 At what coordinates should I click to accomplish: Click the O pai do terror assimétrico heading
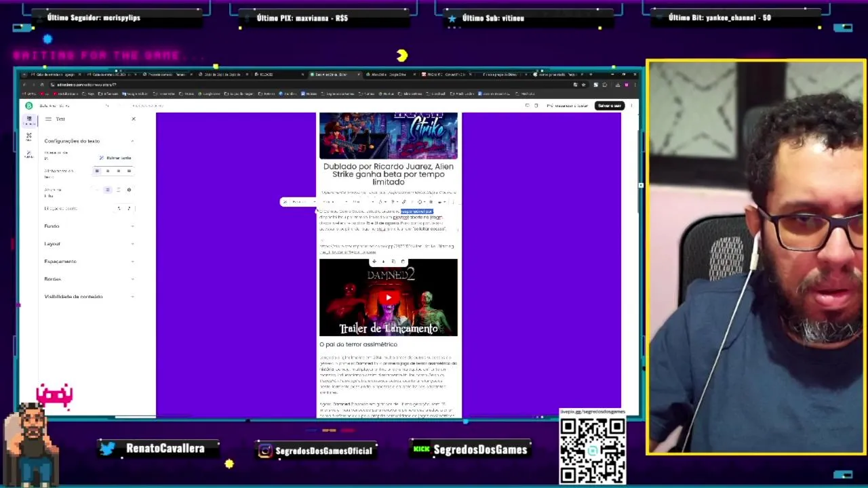[x=359, y=344]
